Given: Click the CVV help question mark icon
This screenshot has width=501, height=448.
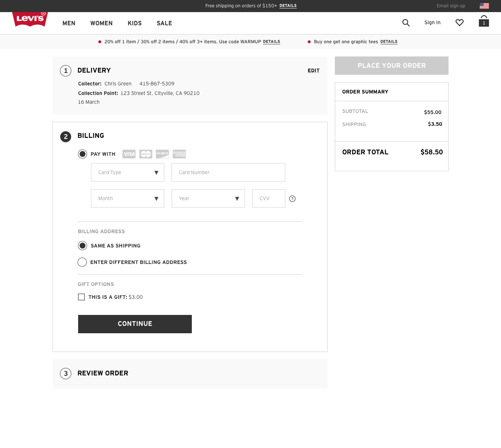Looking at the screenshot, I should pos(292,199).
